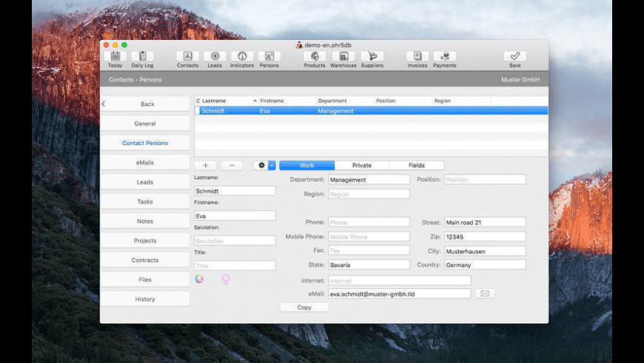Open the Suppliers toolbar icon
This screenshot has width=644, height=363.
tap(372, 56)
